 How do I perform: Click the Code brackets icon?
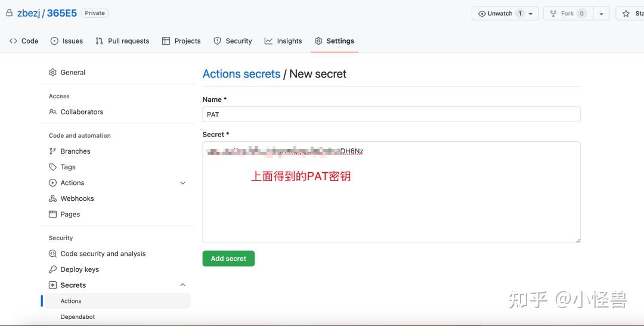coord(13,41)
